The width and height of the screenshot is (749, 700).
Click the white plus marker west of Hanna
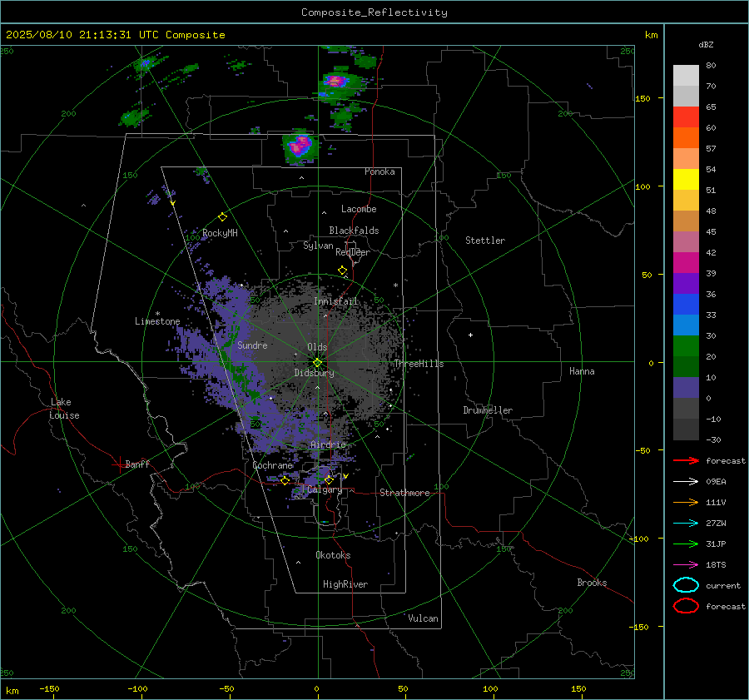pyautogui.click(x=470, y=335)
